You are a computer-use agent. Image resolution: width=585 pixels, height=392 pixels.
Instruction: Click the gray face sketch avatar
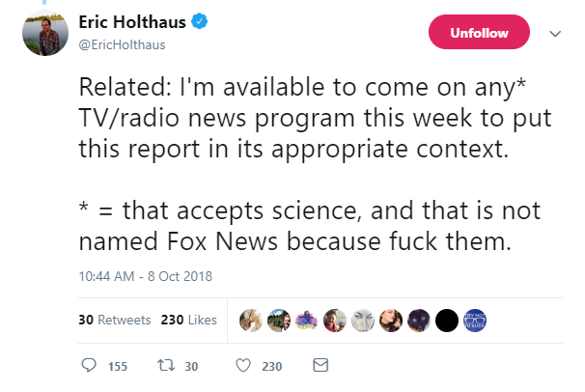pos(363,321)
